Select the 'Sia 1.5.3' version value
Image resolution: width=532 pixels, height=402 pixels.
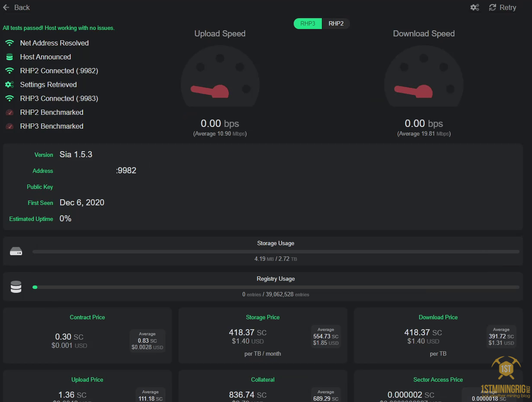(76, 155)
